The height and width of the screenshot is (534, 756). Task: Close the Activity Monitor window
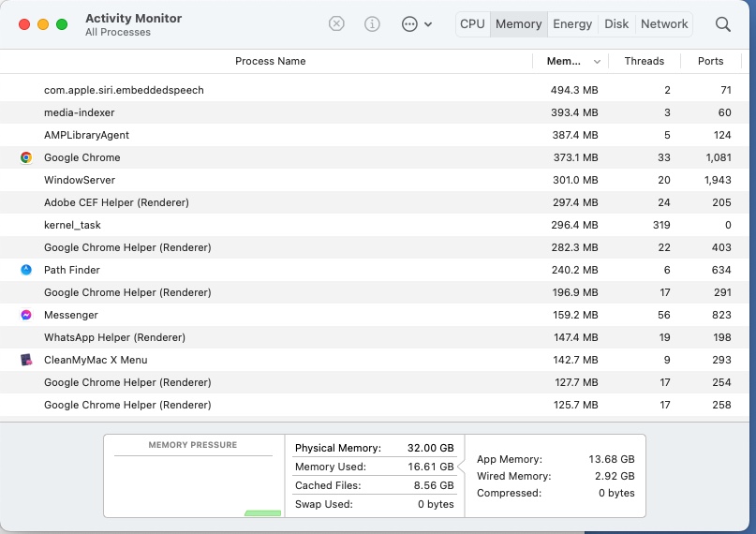coord(24,24)
